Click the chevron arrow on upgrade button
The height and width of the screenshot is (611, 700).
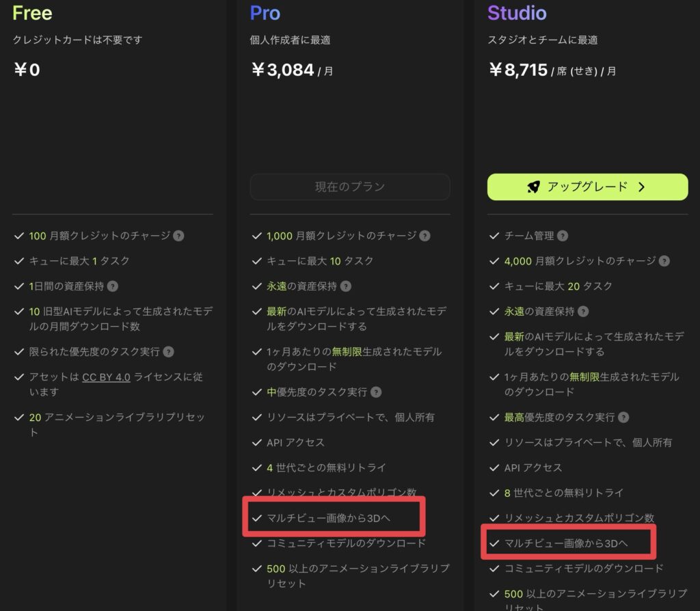(x=641, y=187)
